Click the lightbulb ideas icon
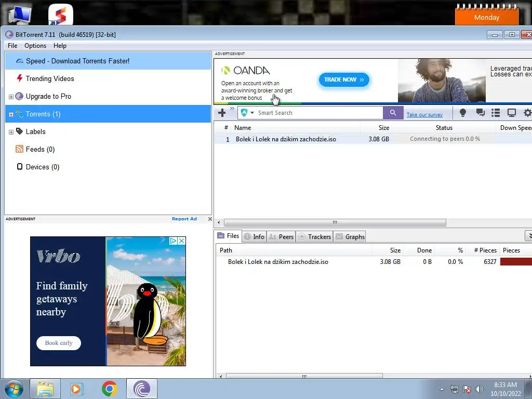The image size is (532, 399). (463, 113)
